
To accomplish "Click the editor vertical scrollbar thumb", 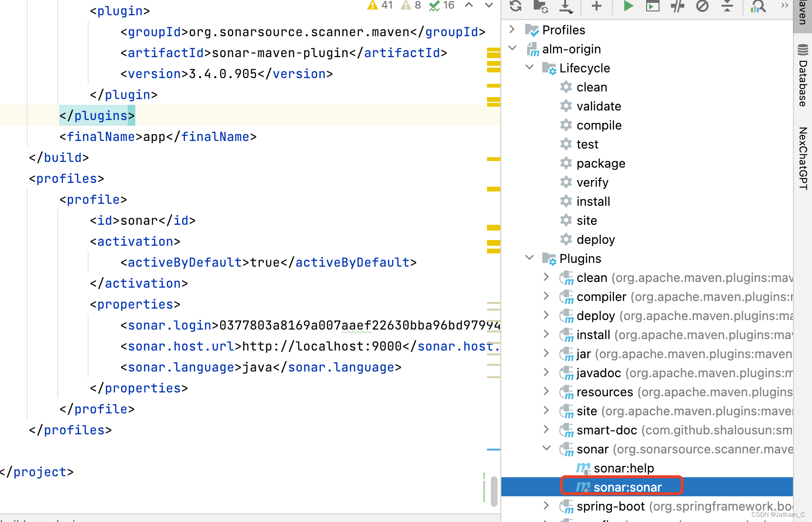I will point(494,491).
